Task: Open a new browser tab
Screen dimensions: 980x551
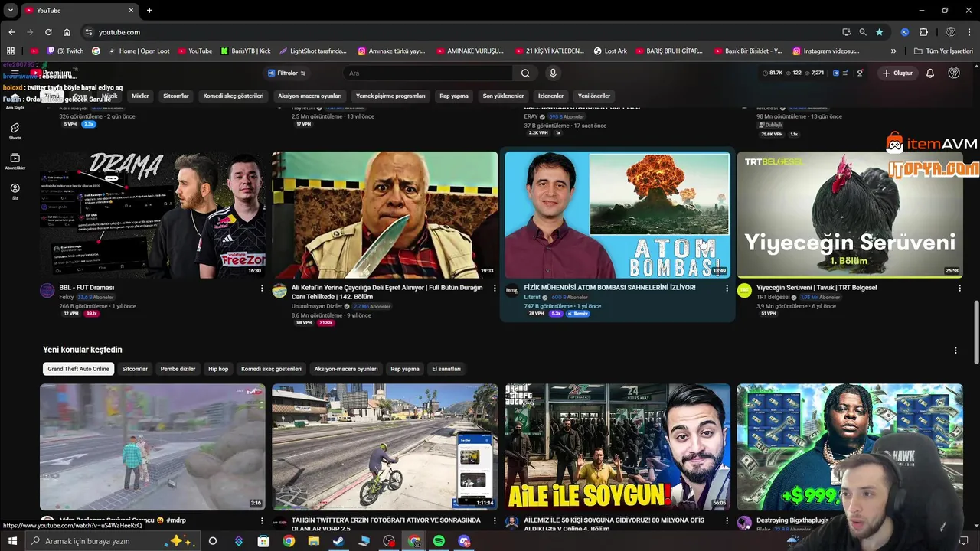Action: [x=149, y=10]
